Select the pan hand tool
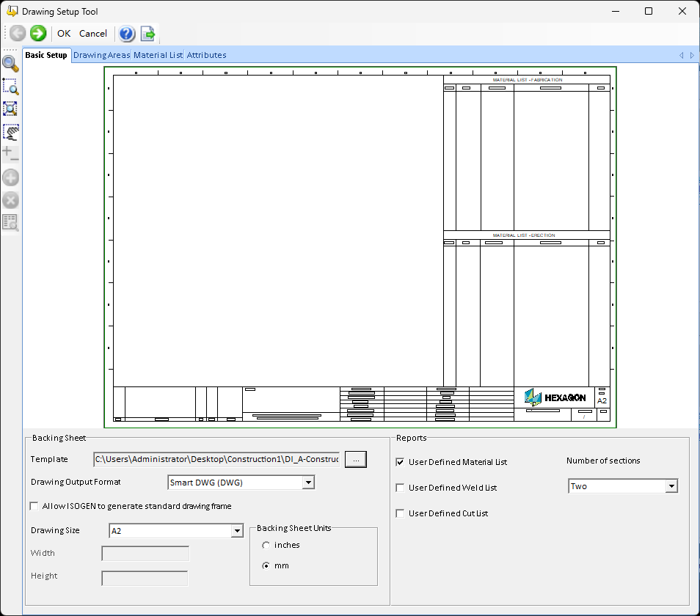 [x=10, y=132]
